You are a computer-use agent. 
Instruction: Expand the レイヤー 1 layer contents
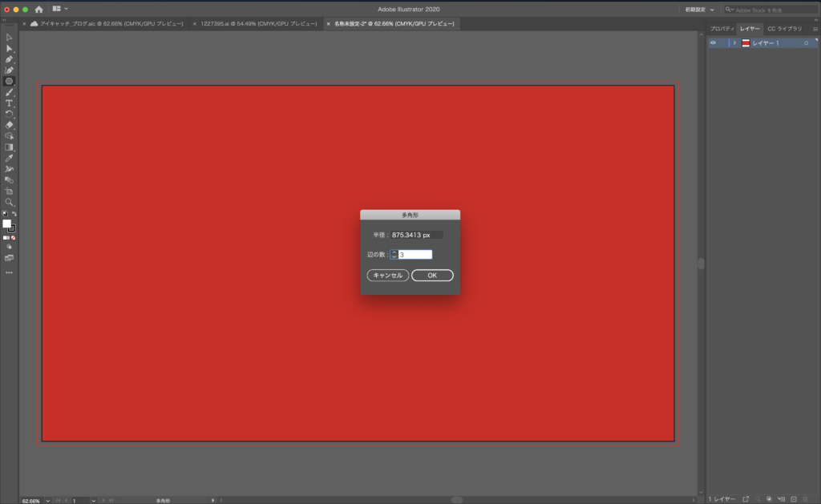(734, 43)
